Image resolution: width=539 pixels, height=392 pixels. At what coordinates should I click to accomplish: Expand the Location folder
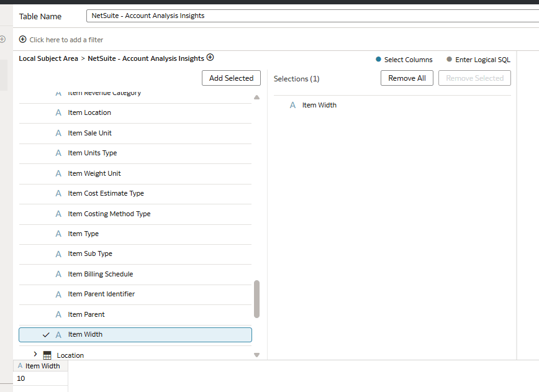click(35, 354)
